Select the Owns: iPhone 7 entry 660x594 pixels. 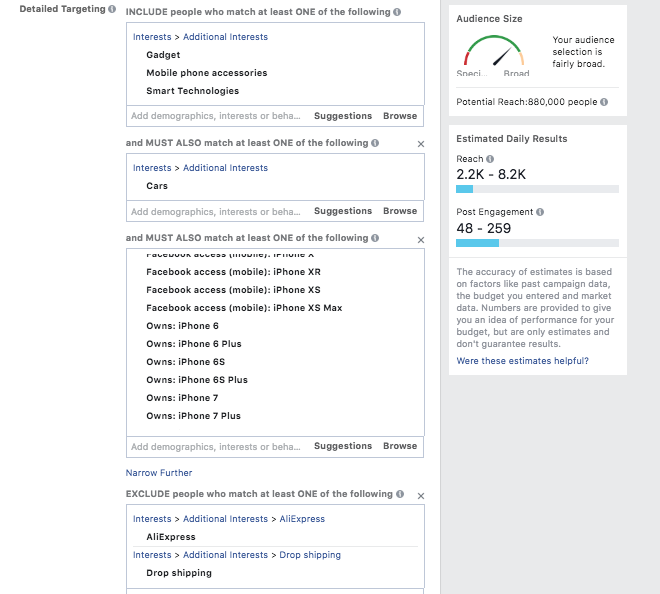coord(182,398)
